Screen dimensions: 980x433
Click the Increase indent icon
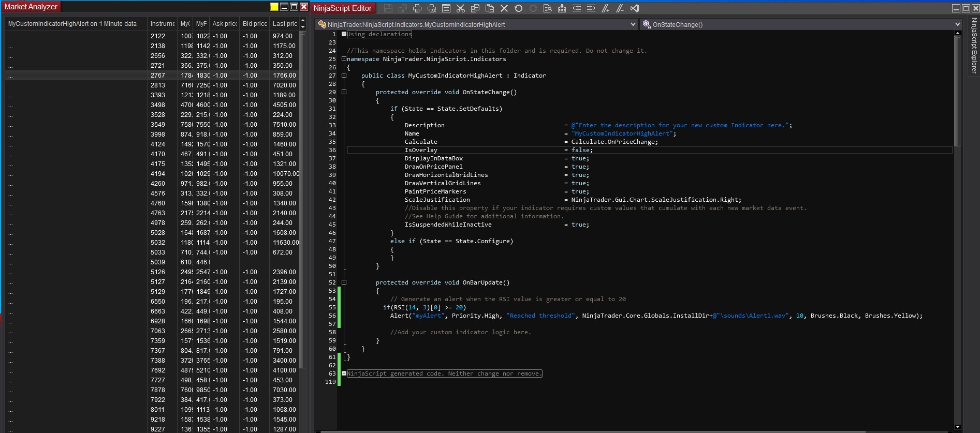[591, 8]
